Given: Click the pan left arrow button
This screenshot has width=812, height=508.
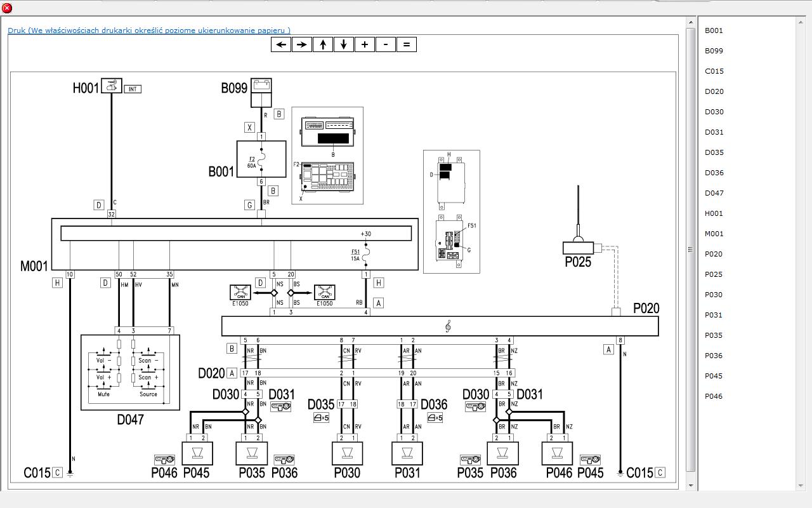Looking at the screenshot, I should click(x=281, y=44).
